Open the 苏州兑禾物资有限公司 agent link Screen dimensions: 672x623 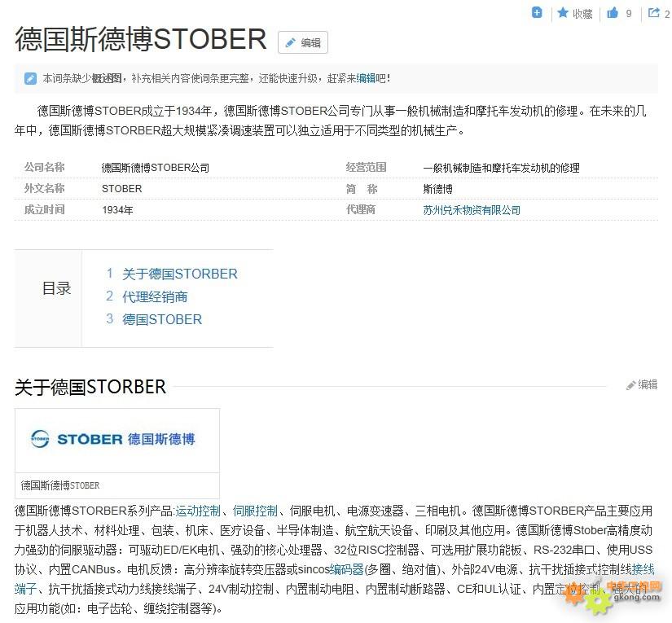click(x=472, y=210)
